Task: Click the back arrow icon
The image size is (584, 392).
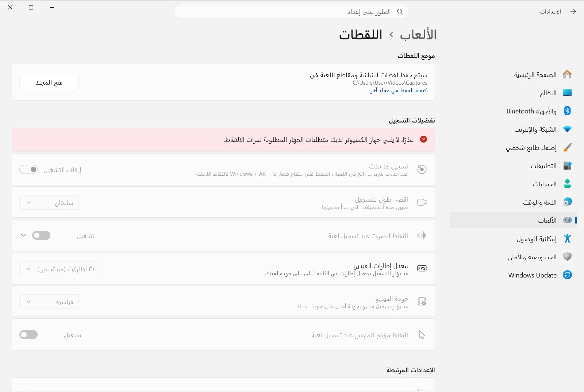Action: [x=573, y=12]
